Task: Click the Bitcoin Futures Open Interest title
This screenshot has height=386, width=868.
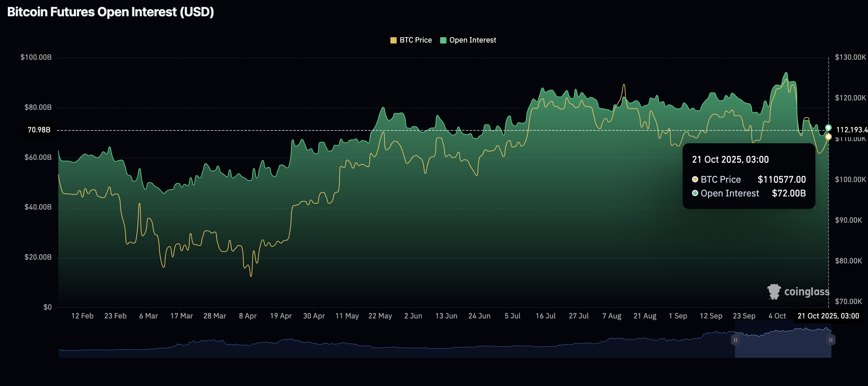Action: coord(110,12)
